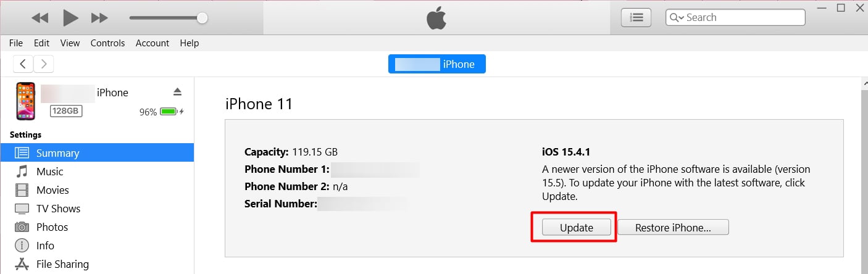Open the Account menu

coord(152,43)
